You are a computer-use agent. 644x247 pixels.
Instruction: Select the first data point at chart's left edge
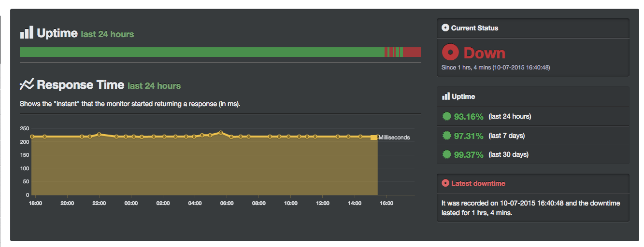32,137
